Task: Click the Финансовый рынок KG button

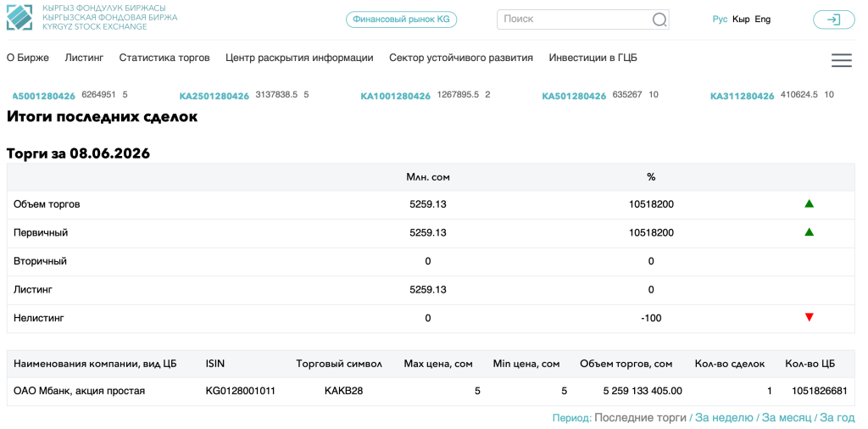Action: point(401,19)
